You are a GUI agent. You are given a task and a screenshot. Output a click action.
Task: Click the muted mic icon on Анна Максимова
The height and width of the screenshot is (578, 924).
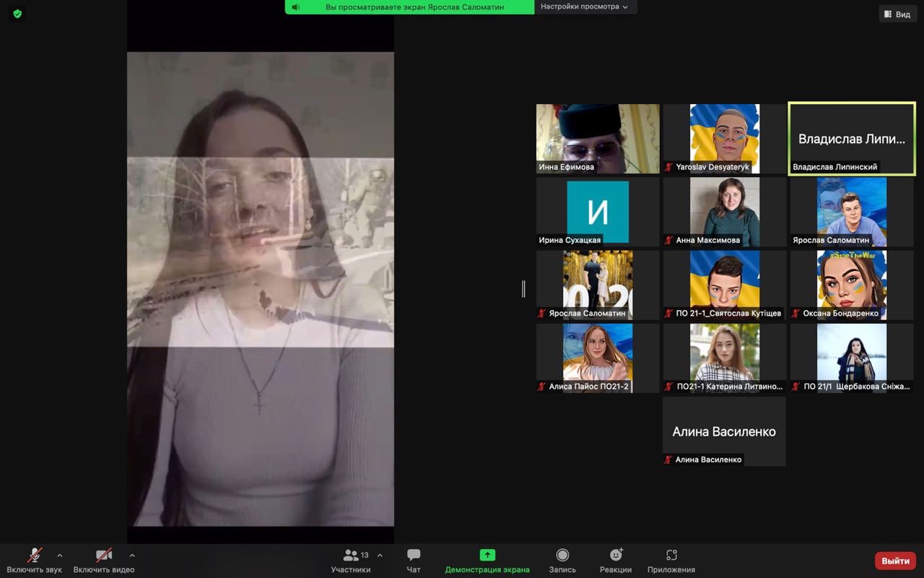tap(668, 240)
